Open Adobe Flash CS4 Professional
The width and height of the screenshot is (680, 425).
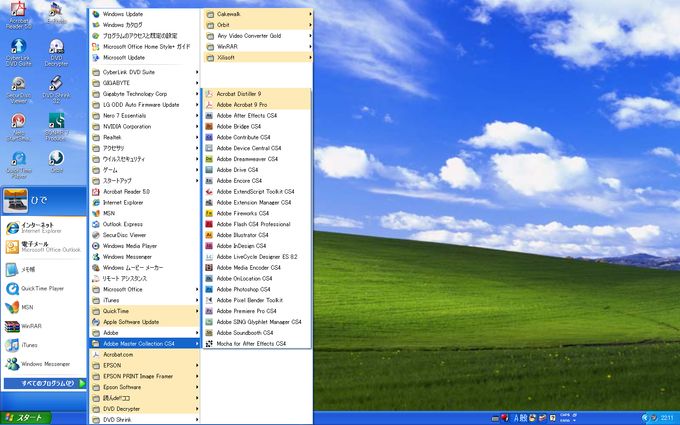click(x=257, y=224)
